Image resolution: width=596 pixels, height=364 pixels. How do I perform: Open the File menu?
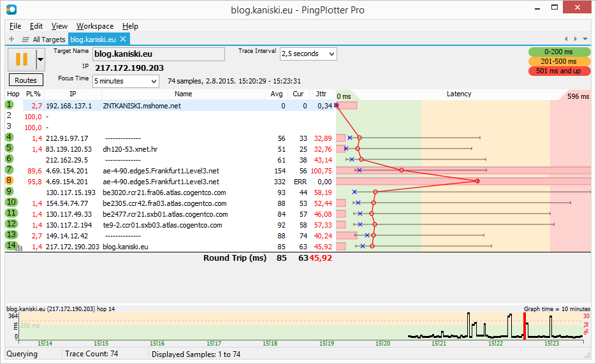[x=15, y=26]
